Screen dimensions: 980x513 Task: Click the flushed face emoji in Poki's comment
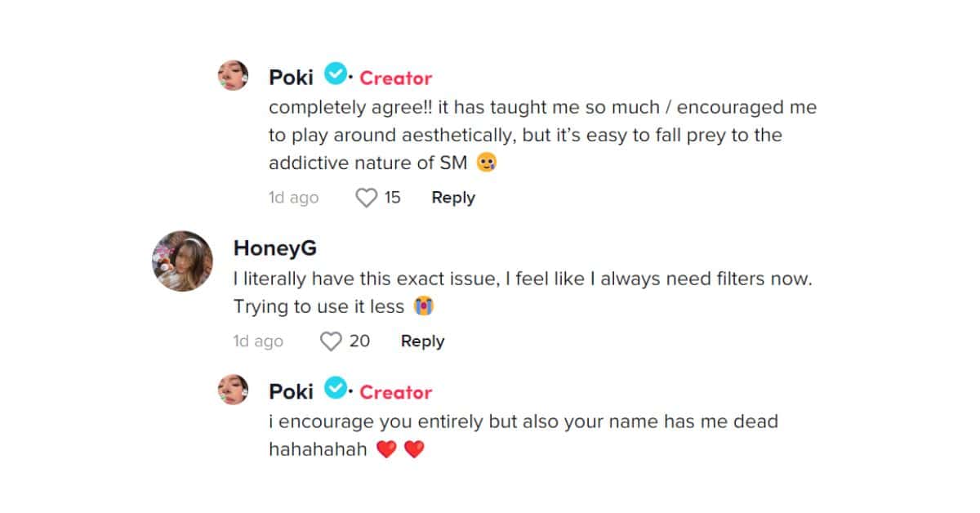488,162
